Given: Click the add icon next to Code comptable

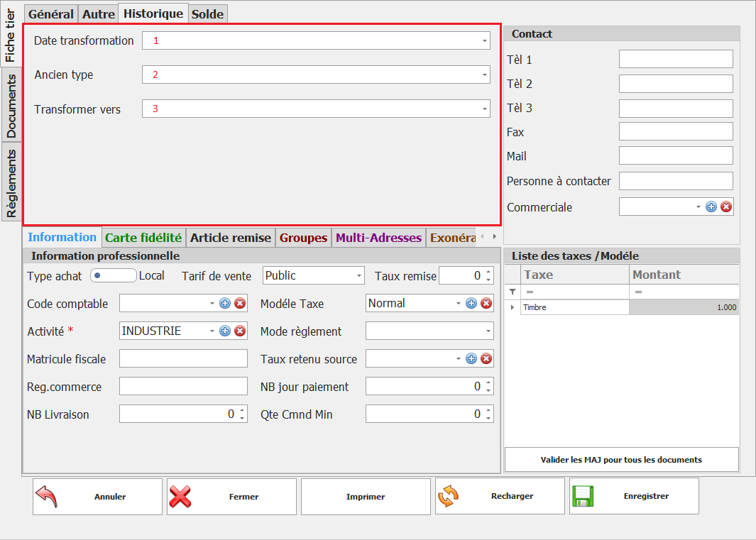Looking at the screenshot, I should coord(225,303).
